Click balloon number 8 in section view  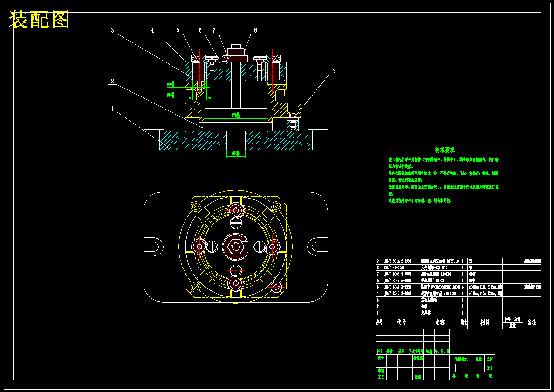255,30
